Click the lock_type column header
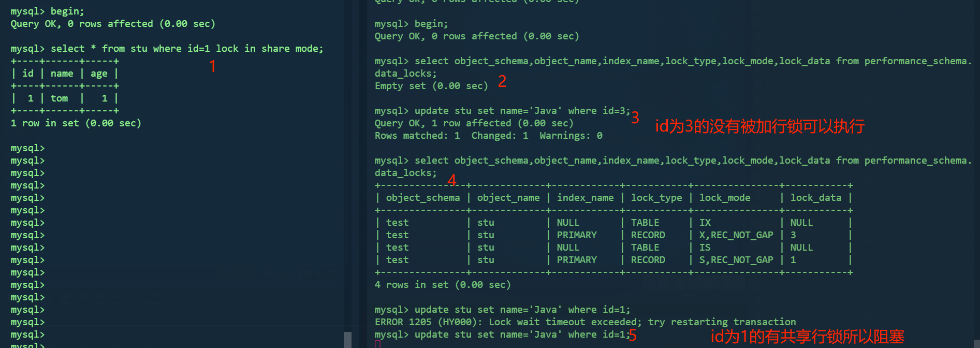This screenshot has width=980, height=348. point(656,198)
